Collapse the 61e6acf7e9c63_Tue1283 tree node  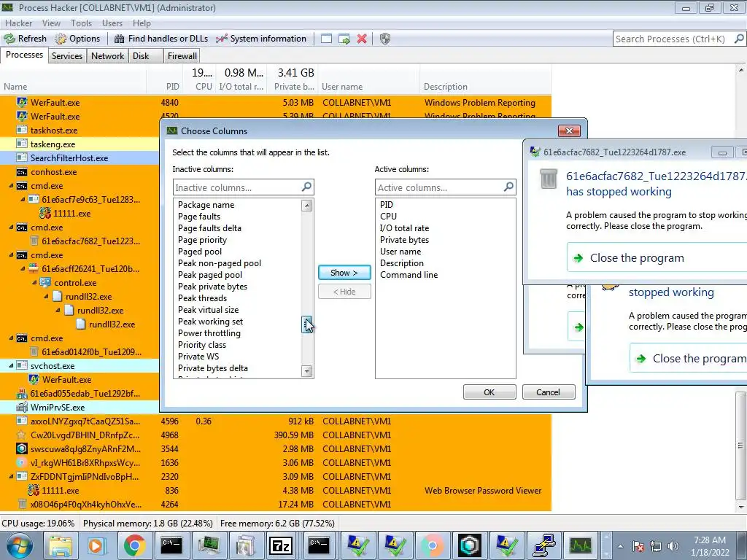tap(23, 200)
